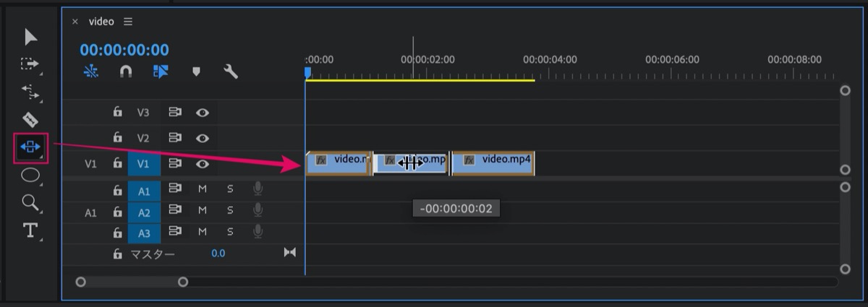Close the video sequence tab
Screen dimensions: 868x307
75,22
